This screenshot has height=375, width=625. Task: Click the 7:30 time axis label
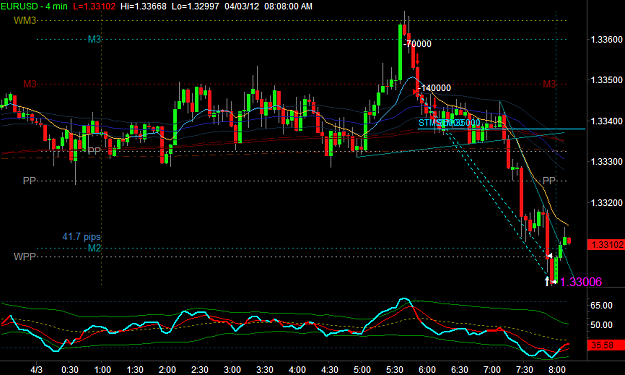point(525,370)
